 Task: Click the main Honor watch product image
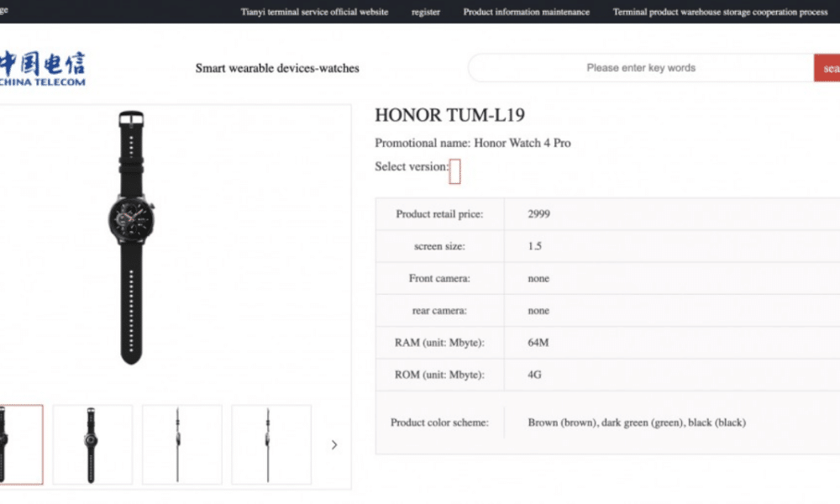[x=131, y=237]
